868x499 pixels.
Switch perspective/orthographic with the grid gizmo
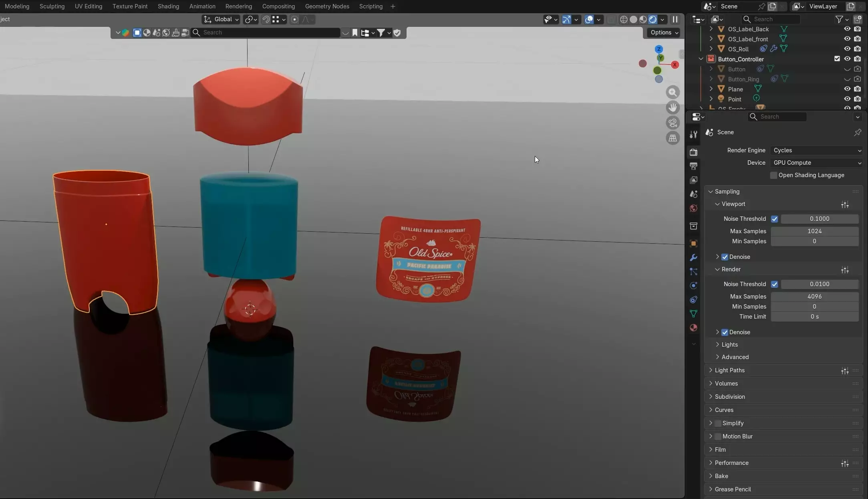pos(673,138)
